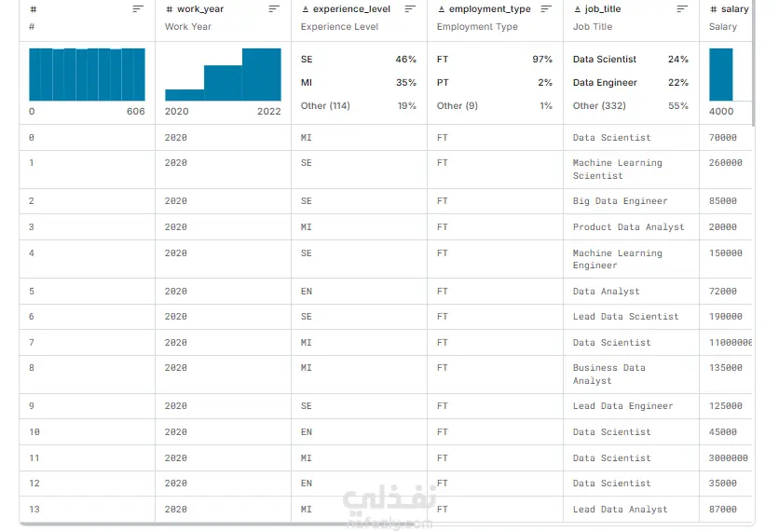Click the index distribution histogram
The image size is (779, 532).
coord(87,75)
